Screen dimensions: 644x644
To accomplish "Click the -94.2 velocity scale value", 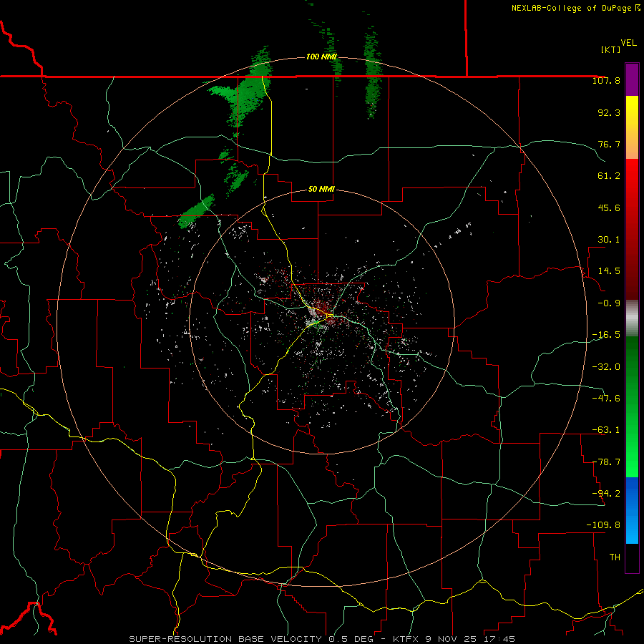I will (606, 493).
